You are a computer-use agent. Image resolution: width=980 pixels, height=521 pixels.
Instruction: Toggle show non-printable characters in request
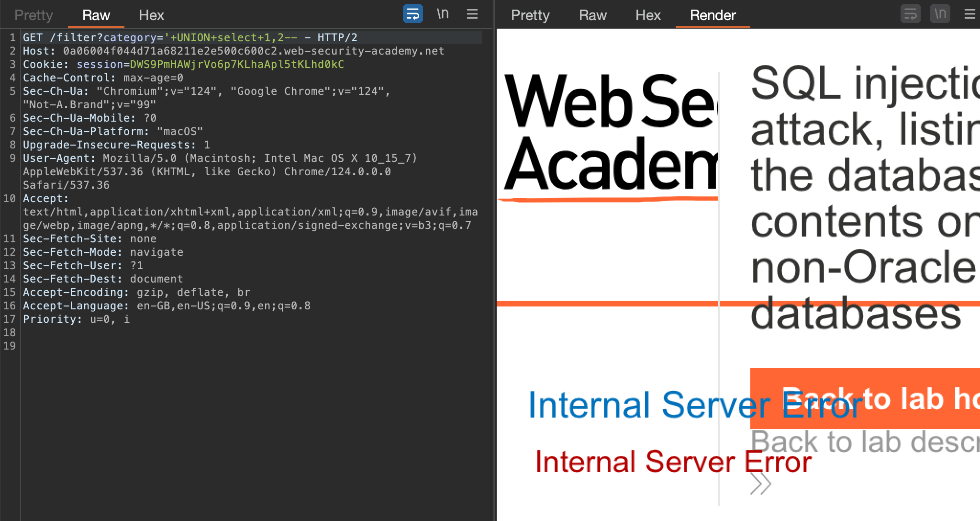(x=443, y=14)
